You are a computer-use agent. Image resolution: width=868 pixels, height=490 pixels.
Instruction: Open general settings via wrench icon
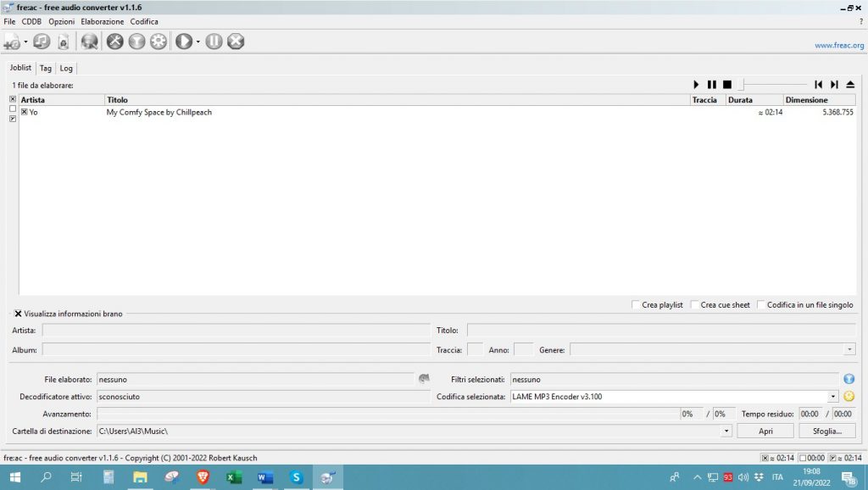click(x=115, y=41)
